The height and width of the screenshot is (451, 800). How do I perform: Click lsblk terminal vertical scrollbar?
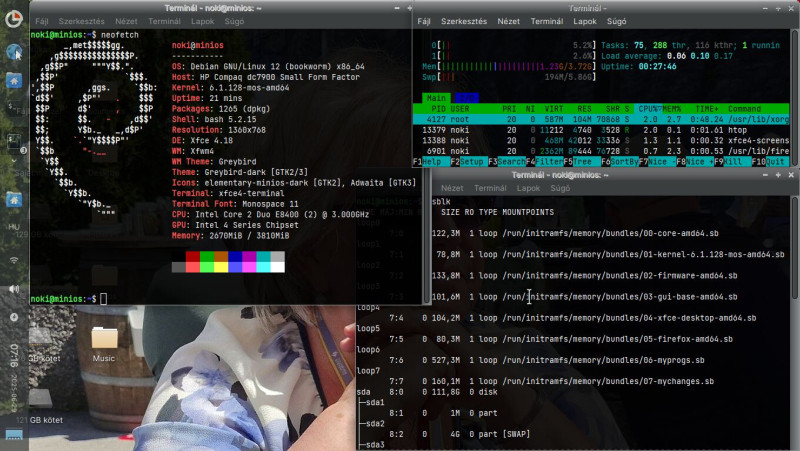pyautogui.click(x=795, y=248)
